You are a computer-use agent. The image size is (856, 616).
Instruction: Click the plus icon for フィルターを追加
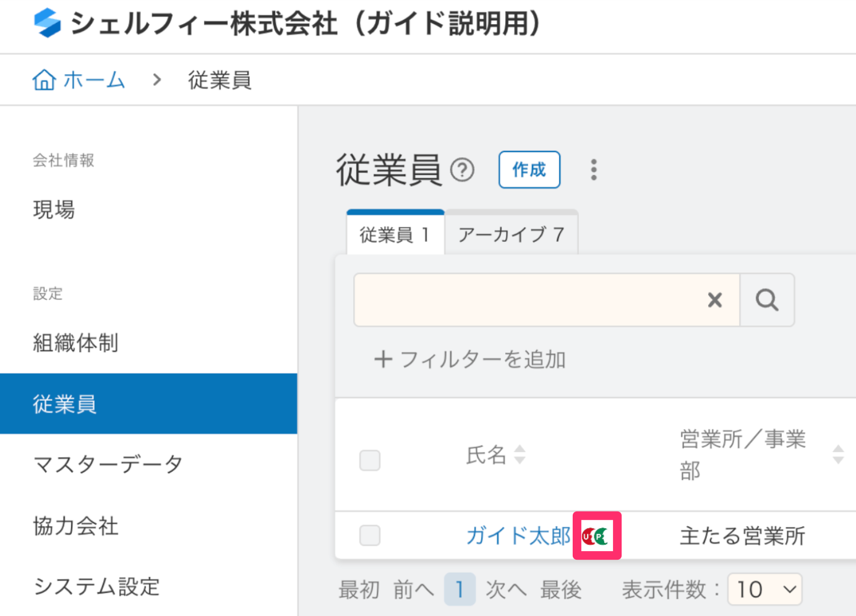[383, 359]
